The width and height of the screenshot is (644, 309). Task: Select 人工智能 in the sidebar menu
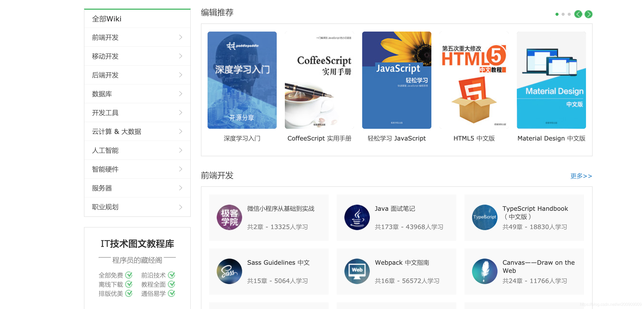[137, 150]
